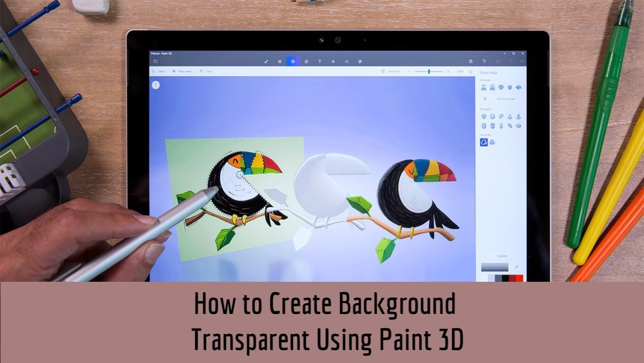Select the Brushes tool in top bar

point(266,61)
